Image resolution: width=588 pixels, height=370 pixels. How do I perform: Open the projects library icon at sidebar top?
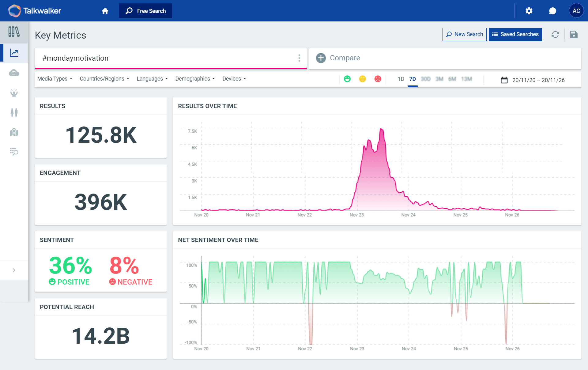[x=14, y=32]
